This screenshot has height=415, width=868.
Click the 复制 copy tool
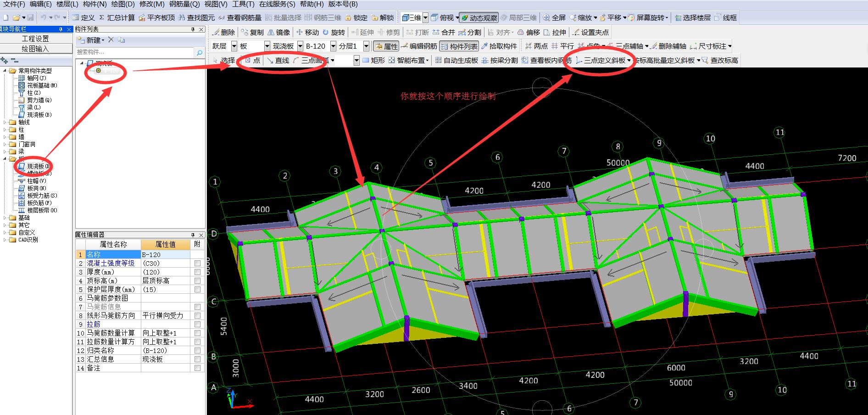253,32
